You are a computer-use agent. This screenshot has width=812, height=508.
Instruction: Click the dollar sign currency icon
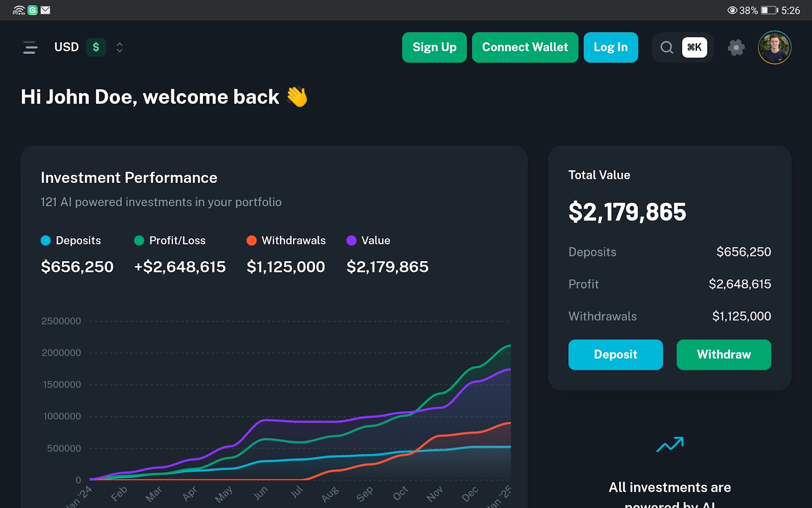pos(95,47)
